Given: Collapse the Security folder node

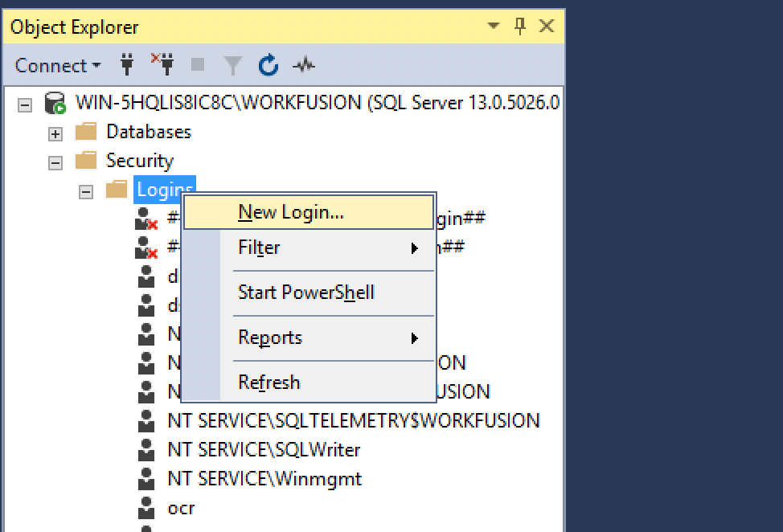Looking at the screenshot, I should (55, 162).
